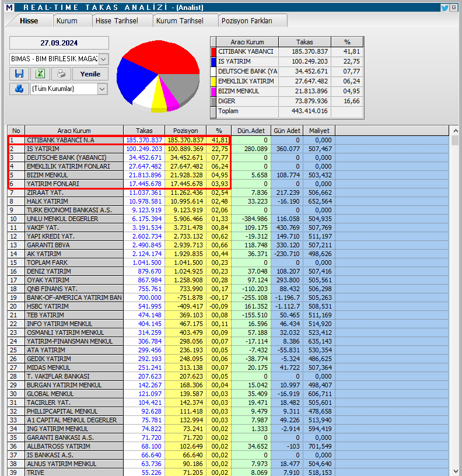
Task: Click the Twitter bird icon
Action: [444, 8]
